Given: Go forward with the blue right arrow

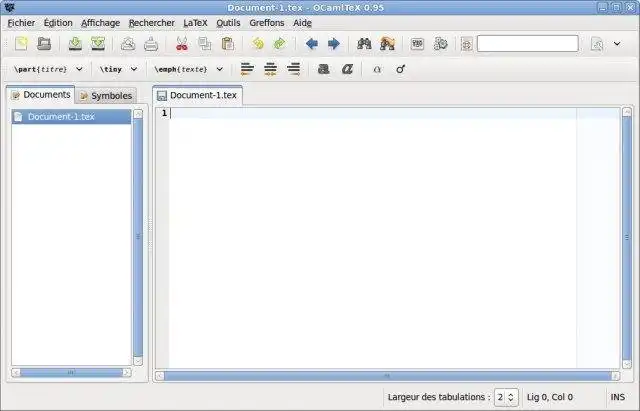Looking at the screenshot, I should [334, 44].
